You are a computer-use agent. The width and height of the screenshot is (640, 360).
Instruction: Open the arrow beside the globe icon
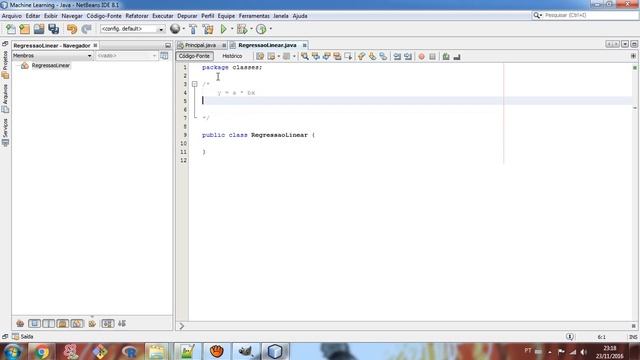183,29
